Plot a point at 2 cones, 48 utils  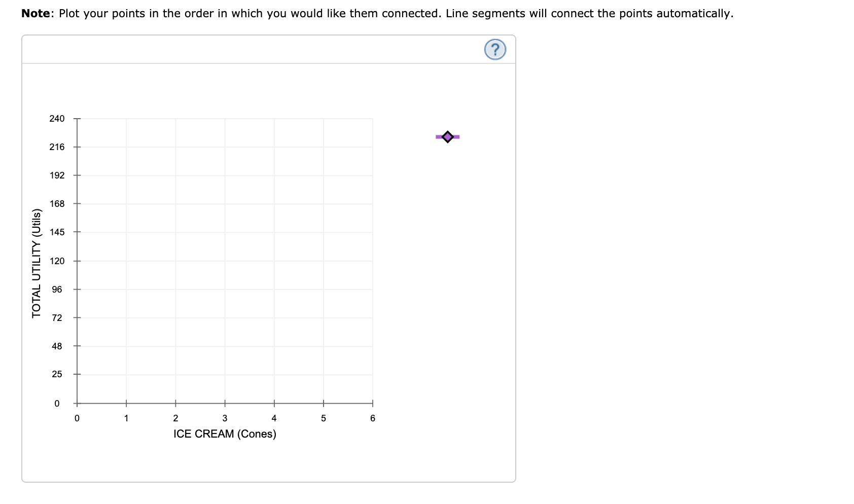tap(175, 346)
